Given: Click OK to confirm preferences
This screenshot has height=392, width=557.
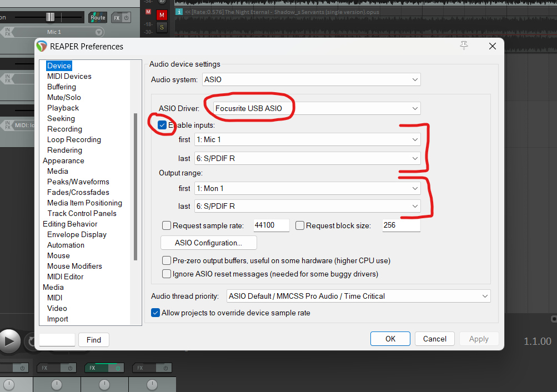Looking at the screenshot, I should coord(390,339).
